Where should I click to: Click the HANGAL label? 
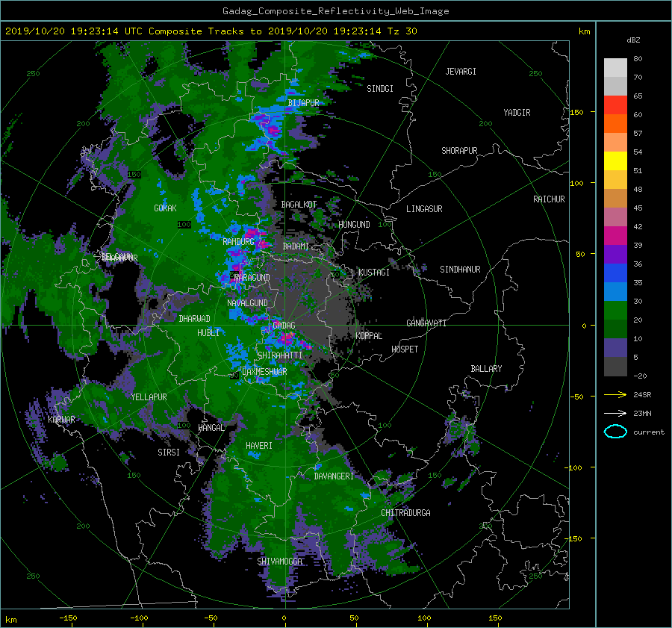coord(211,428)
